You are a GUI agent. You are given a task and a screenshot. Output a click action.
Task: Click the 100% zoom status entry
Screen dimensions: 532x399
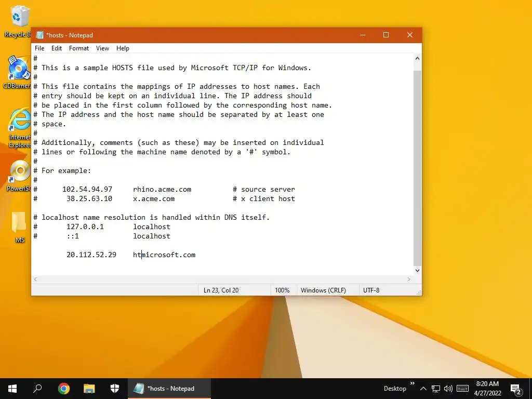tap(282, 290)
